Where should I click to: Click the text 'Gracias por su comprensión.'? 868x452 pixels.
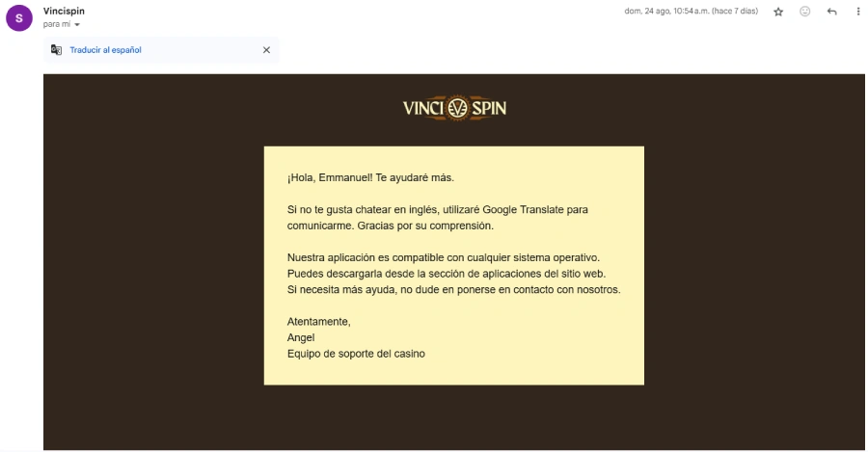pyautogui.click(x=425, y=226)
